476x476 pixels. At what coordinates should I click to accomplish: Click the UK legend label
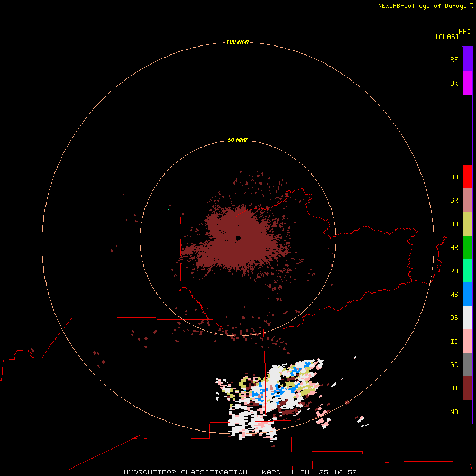pyautogui.click(x=454, y=83)
